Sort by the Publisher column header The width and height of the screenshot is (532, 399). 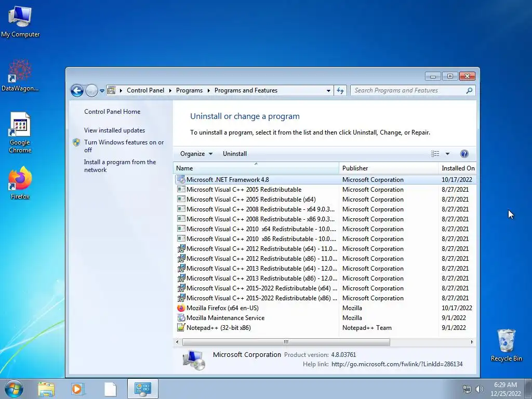pos(389,168)
